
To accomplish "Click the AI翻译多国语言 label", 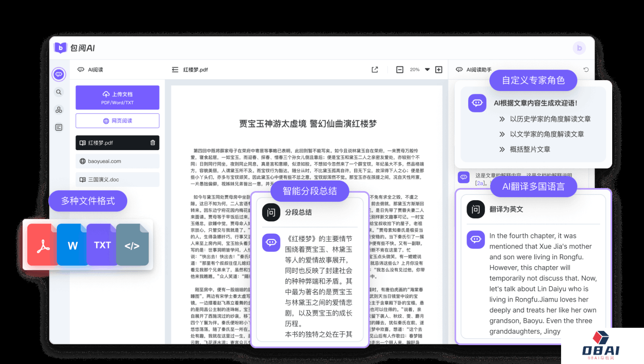I will [x=533, y=186].
